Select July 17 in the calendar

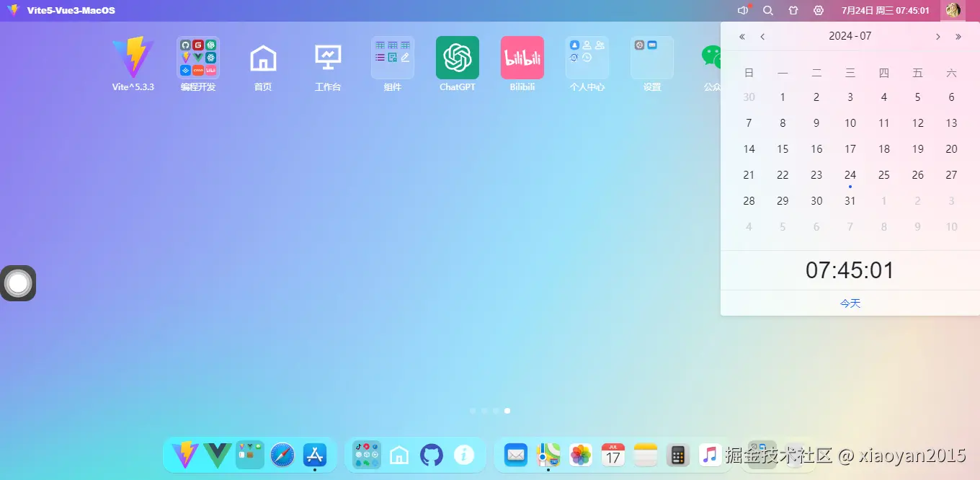pos(850,148)
